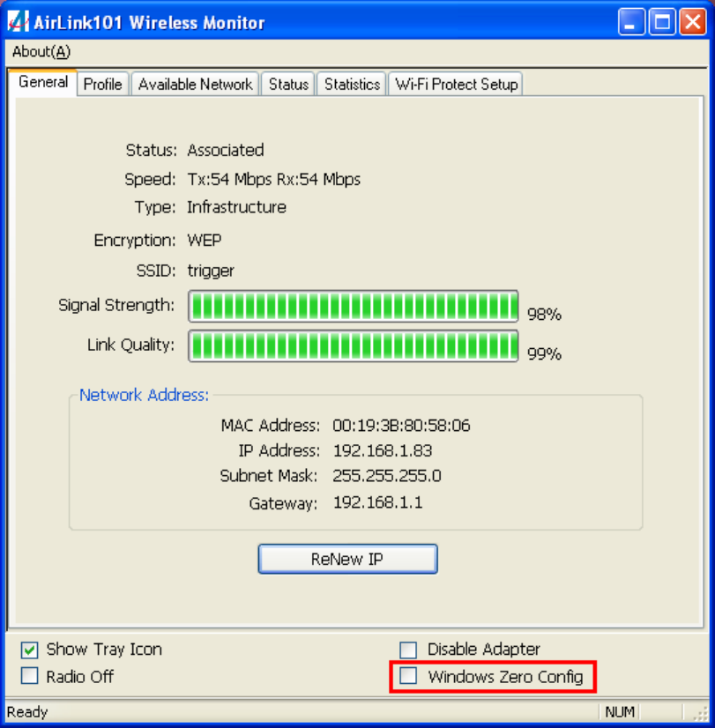The height and width of the screenshot is (728, 715).
Task: Enable Windows Zero Config checkbox
Action: 408,676
